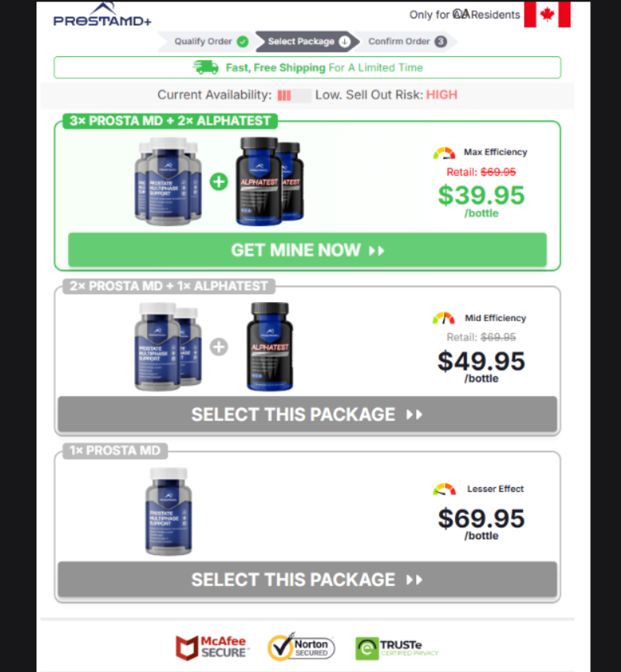Click the $39.95 per bottle price
The image size is (621, 672).
481,201
